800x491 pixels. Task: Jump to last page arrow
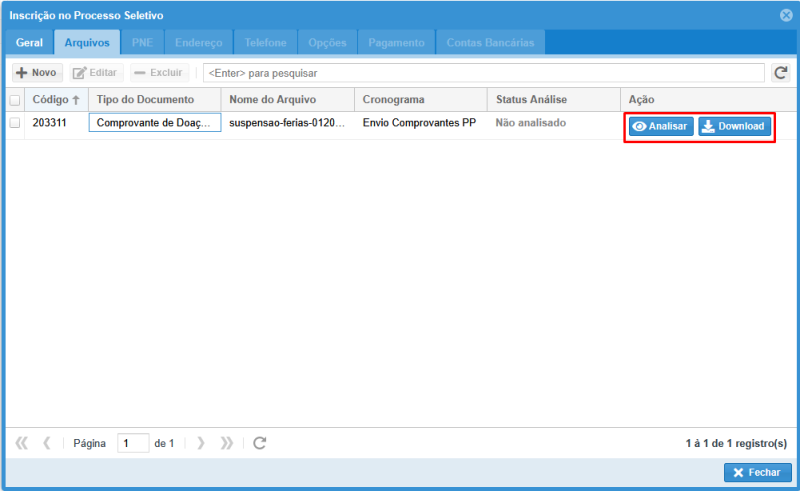point(226,443)
